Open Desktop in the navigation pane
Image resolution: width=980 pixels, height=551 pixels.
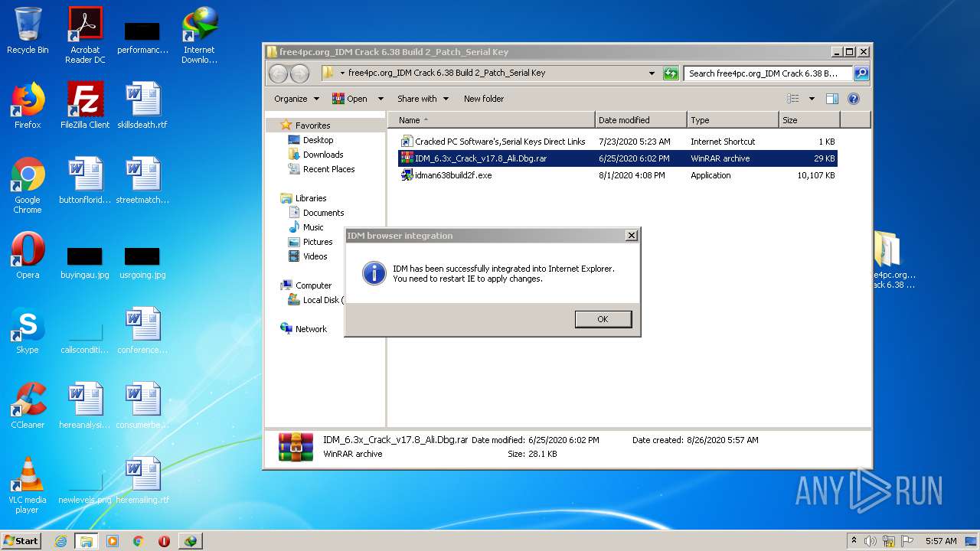pos(318,140)
